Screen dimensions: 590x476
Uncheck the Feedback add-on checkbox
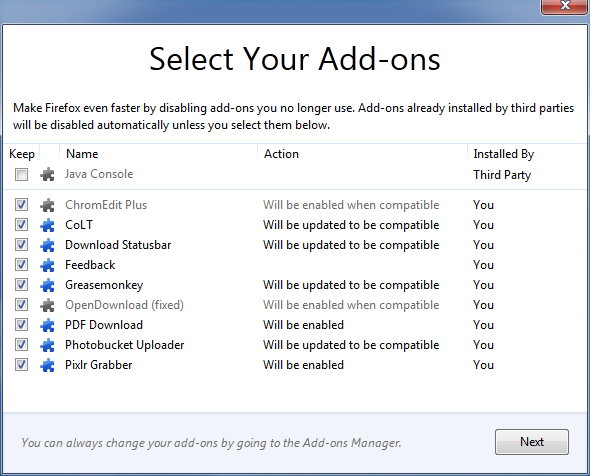coord(21,265)
